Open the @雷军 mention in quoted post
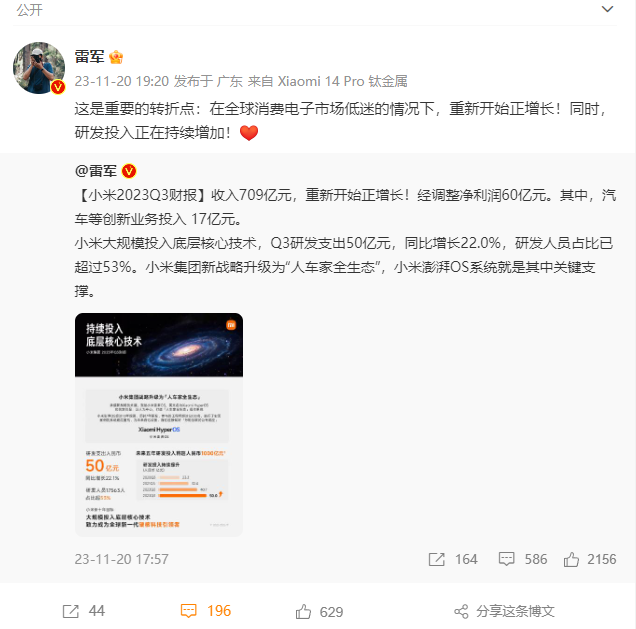Screen dimensions: 636x629 click(96, 171)
